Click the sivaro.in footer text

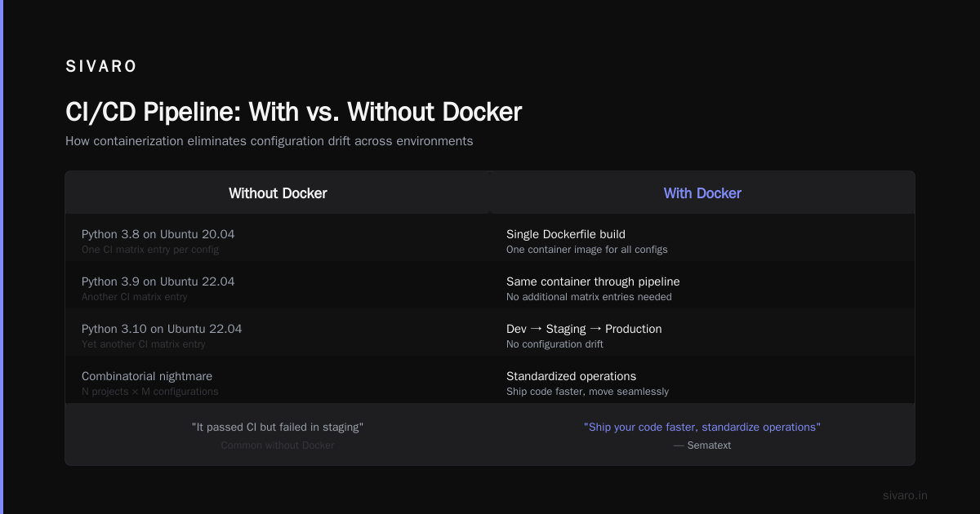(905, 495)
